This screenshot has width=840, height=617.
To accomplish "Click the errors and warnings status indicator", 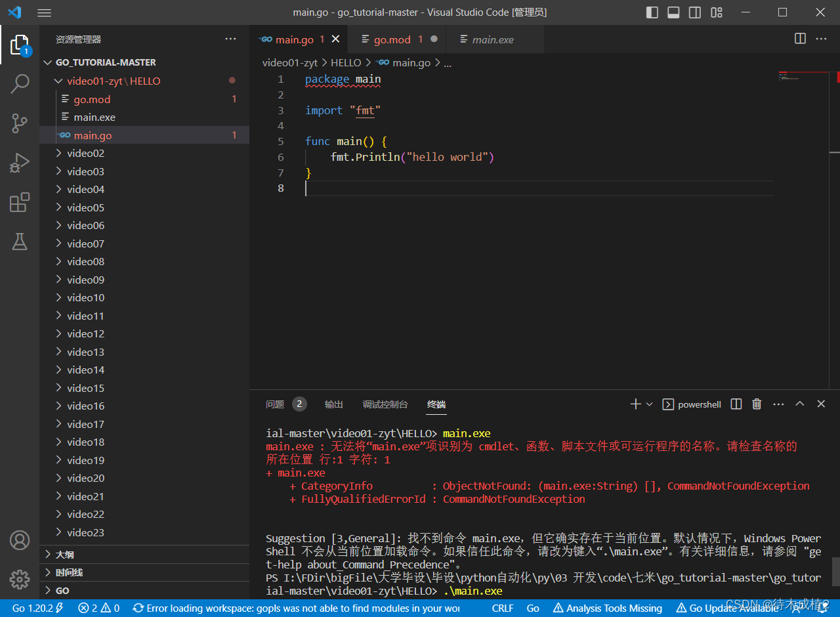I will 98,608.
